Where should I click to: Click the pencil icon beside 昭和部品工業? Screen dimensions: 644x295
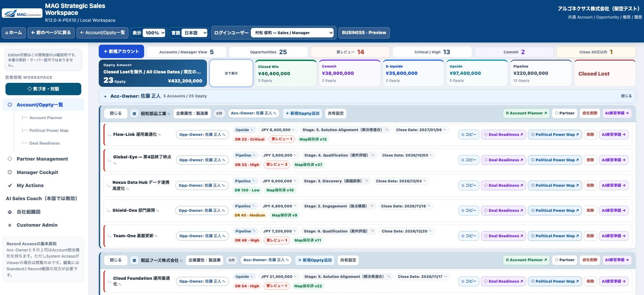(169, 114)
